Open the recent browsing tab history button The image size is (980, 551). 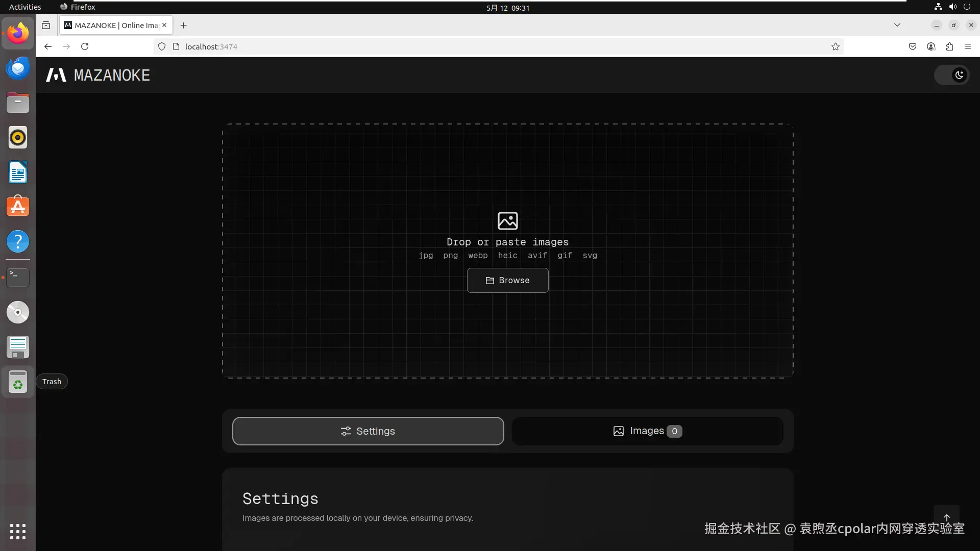click(46, 25)
